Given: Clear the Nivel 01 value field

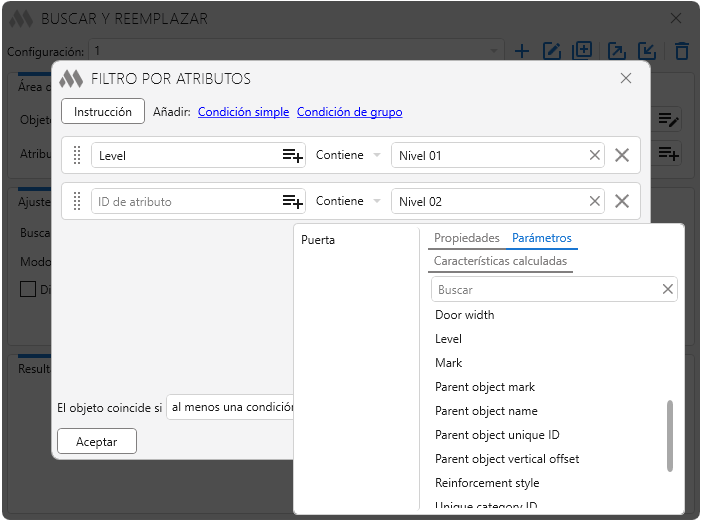Looking at the screenshot, I should [x=594, y=155].
